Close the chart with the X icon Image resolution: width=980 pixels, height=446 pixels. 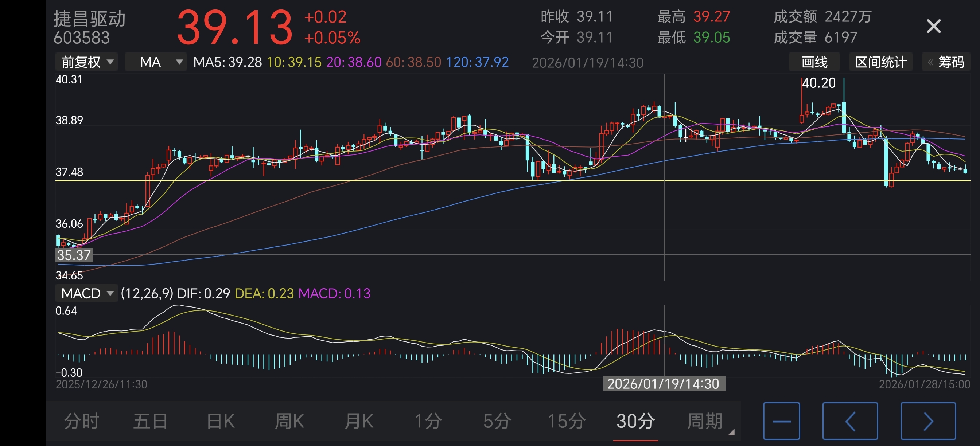coord(933,27)
